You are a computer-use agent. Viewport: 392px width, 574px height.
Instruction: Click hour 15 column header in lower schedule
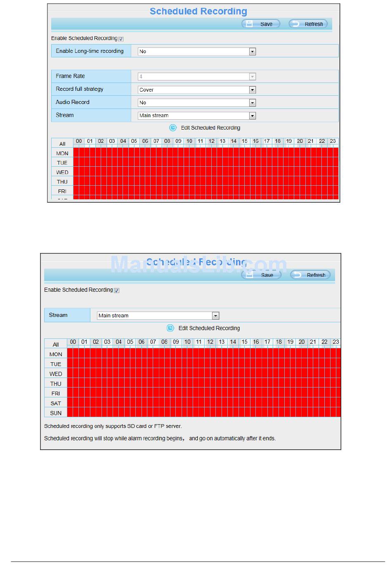pyautogui.click(x=245, y=342)
